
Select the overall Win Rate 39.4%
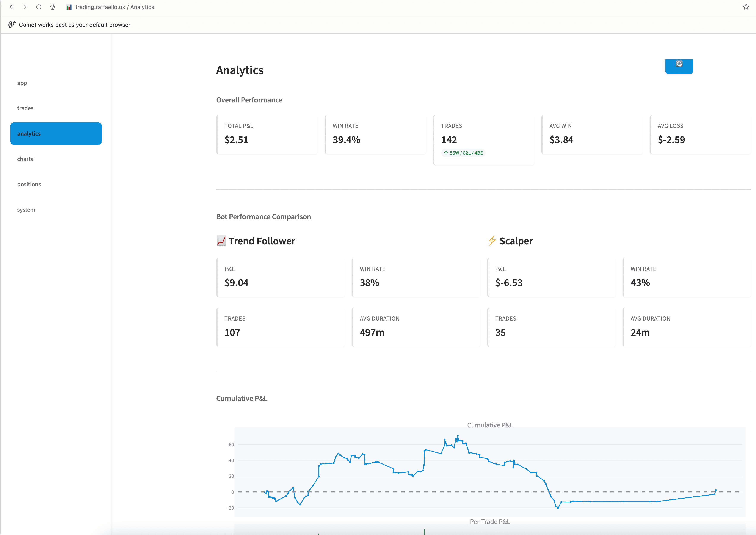click(x=346, y=140)
